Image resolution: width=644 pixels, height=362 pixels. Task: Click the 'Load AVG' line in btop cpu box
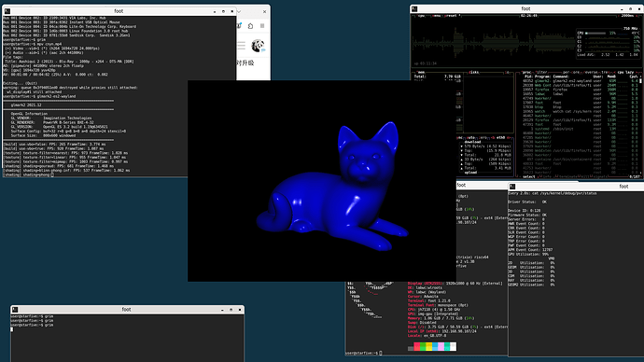coord(608,55)
